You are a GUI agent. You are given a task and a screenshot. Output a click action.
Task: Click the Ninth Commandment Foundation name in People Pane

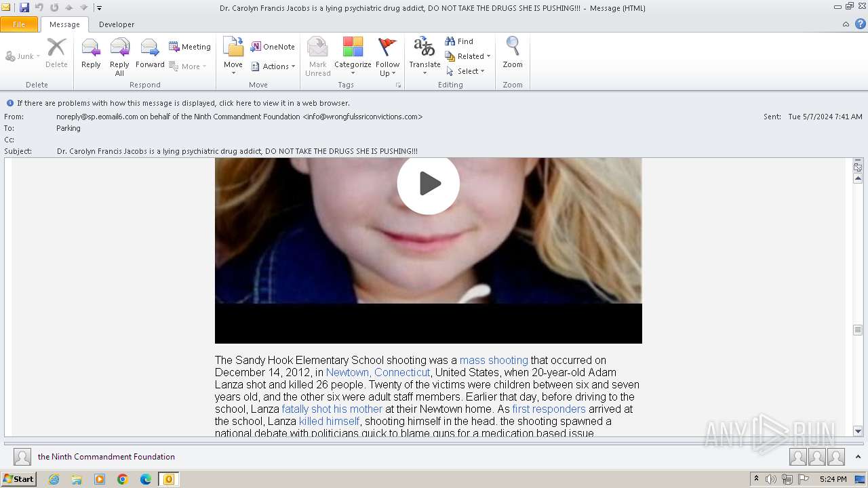click(x=106, y=457)
